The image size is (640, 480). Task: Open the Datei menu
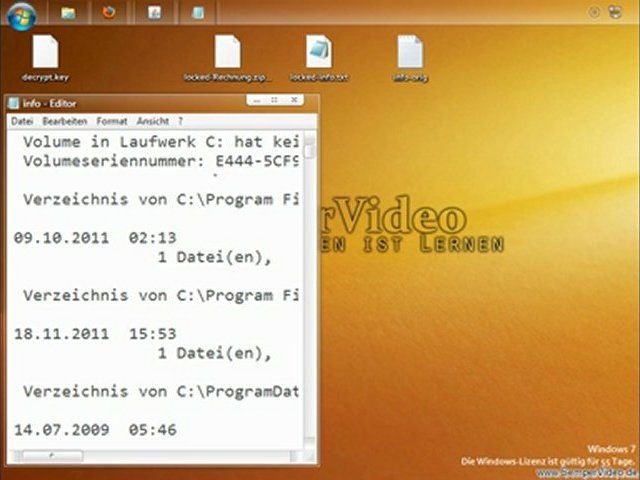pos(22,121)
